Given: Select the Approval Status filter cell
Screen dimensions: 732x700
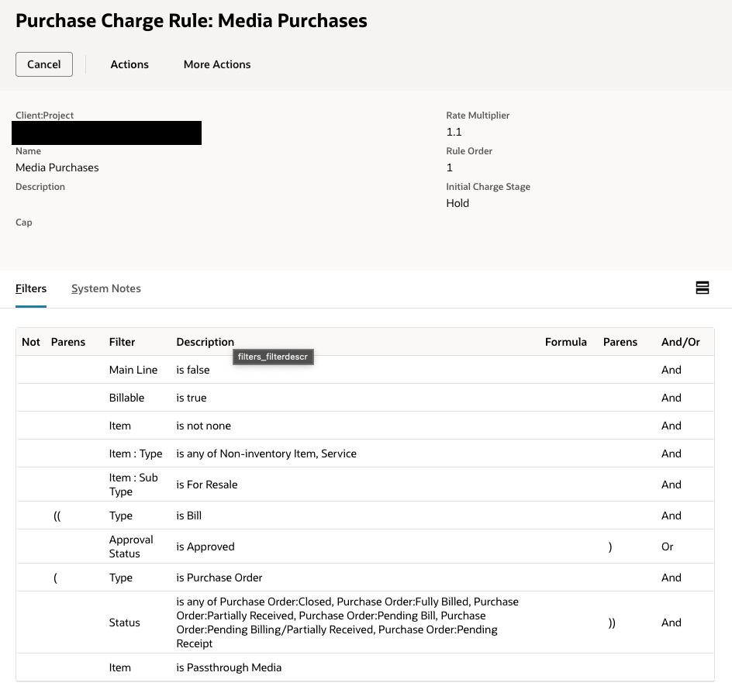Looking at the screenshot, I should [131, 547].
